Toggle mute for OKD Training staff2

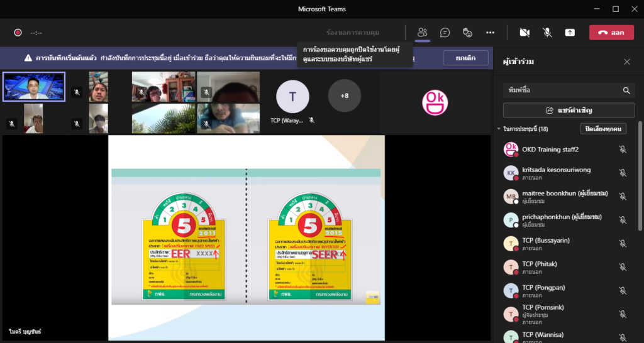point(623,150)
